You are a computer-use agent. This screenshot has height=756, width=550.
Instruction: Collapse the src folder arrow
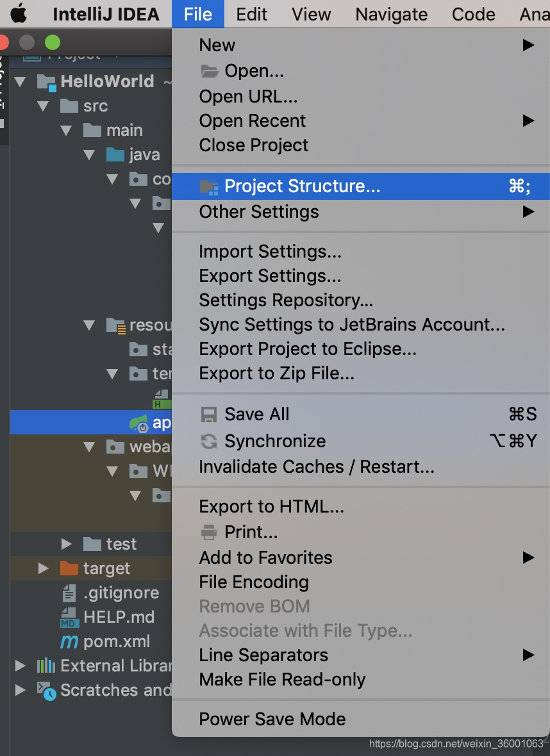pyautogui.click(x=43, y=106)
